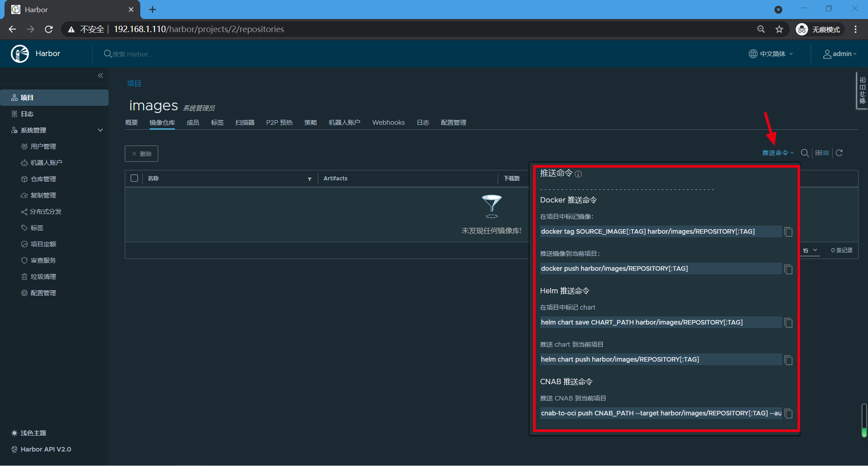Open the tab search dropdown icon
Viewport: 868px width, 466px height.
point(778,9)
